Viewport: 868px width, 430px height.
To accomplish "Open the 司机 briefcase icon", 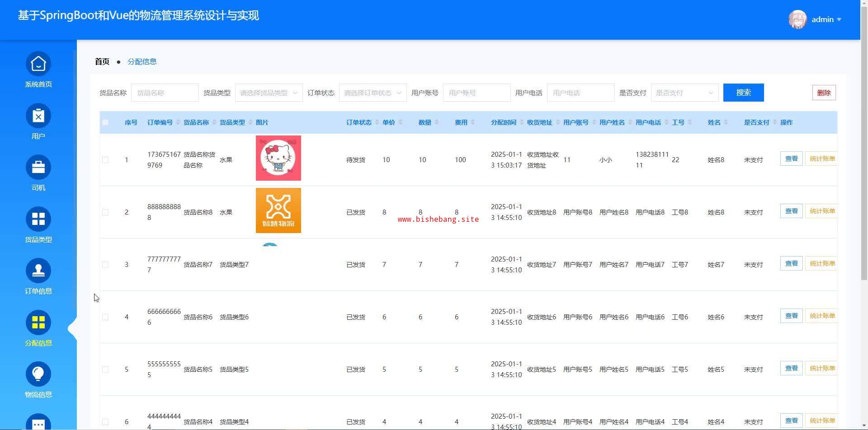I will 38,168.
